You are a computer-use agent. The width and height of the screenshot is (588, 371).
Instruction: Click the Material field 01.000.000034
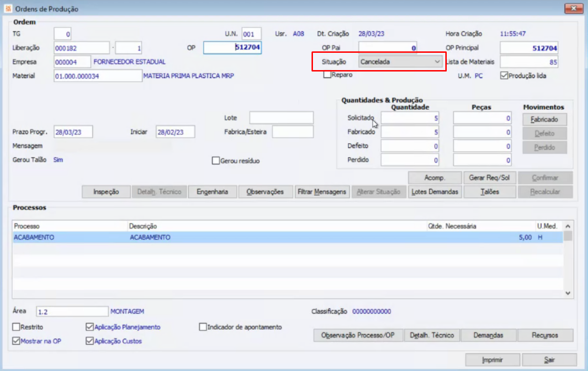pos(98,76)
